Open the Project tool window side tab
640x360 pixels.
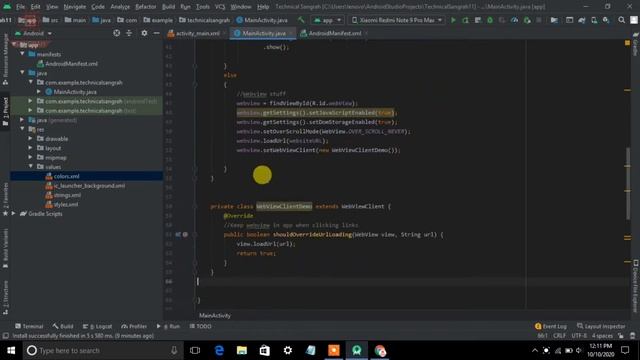pos(5,112)
